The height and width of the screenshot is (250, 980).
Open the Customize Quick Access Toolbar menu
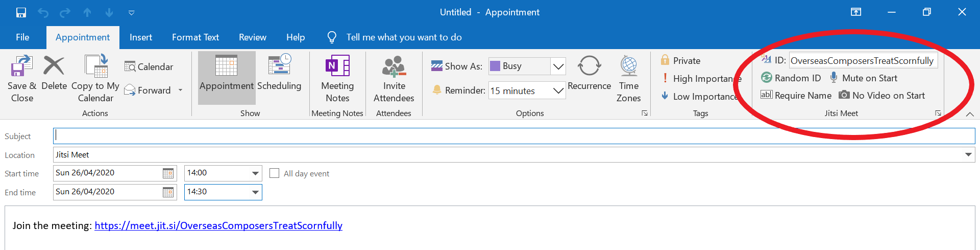click(x=131, y=13)
